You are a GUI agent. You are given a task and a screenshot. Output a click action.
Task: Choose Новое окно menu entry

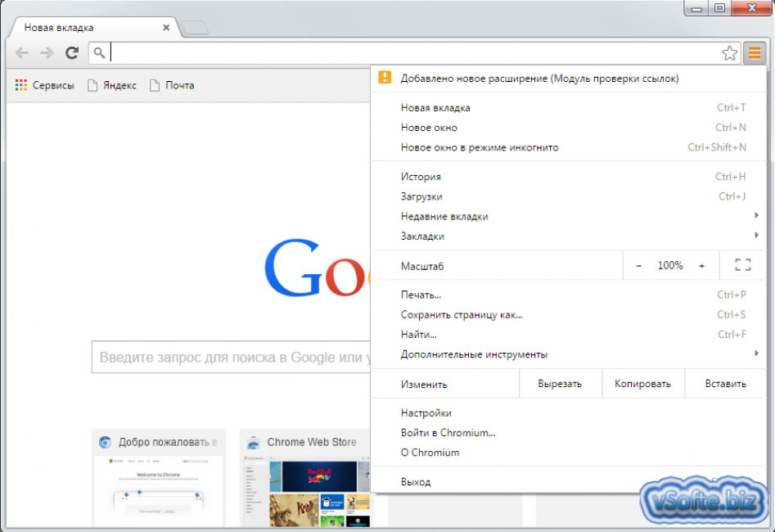click(569, 127)
